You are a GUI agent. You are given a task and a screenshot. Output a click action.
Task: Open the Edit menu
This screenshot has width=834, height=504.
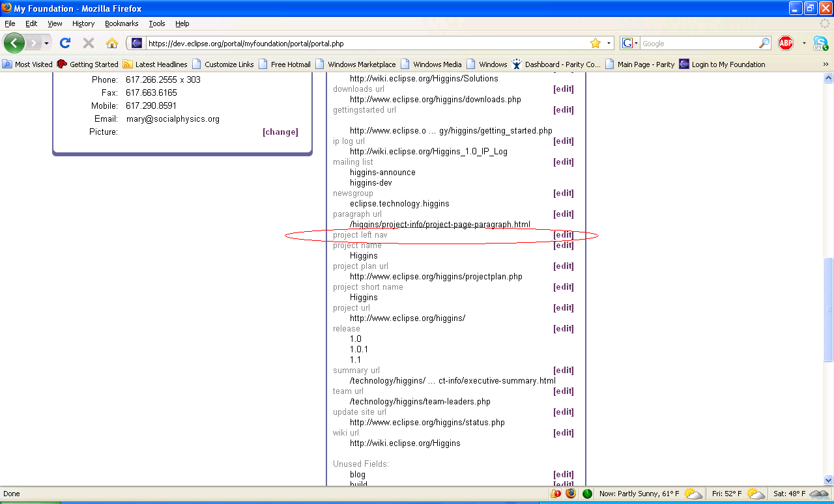click(31, 23)
